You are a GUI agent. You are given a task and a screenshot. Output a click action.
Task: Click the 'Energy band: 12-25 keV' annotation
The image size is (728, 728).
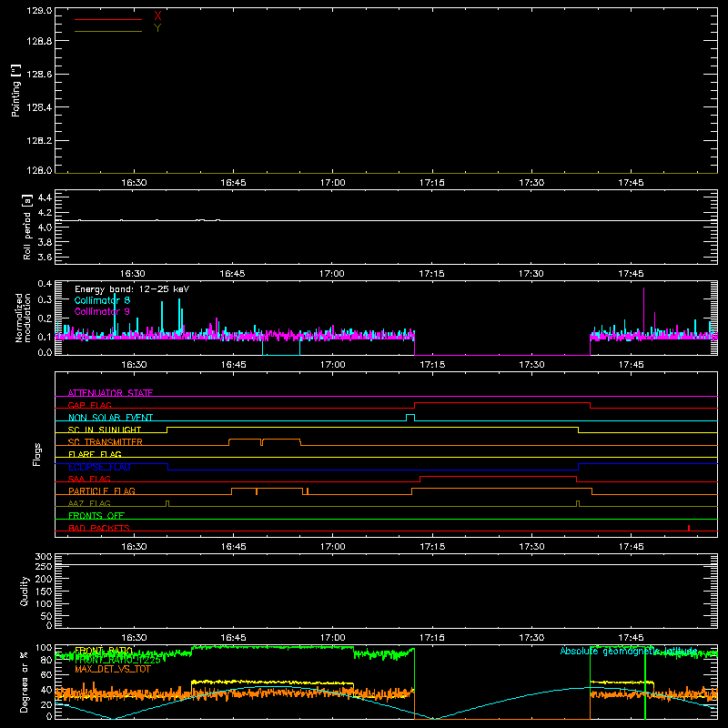[132, 289]
